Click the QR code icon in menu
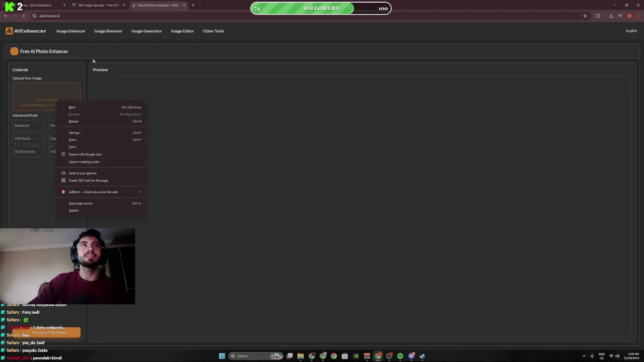The height and width of the screenshot is (362, 644). pos(63,180)
